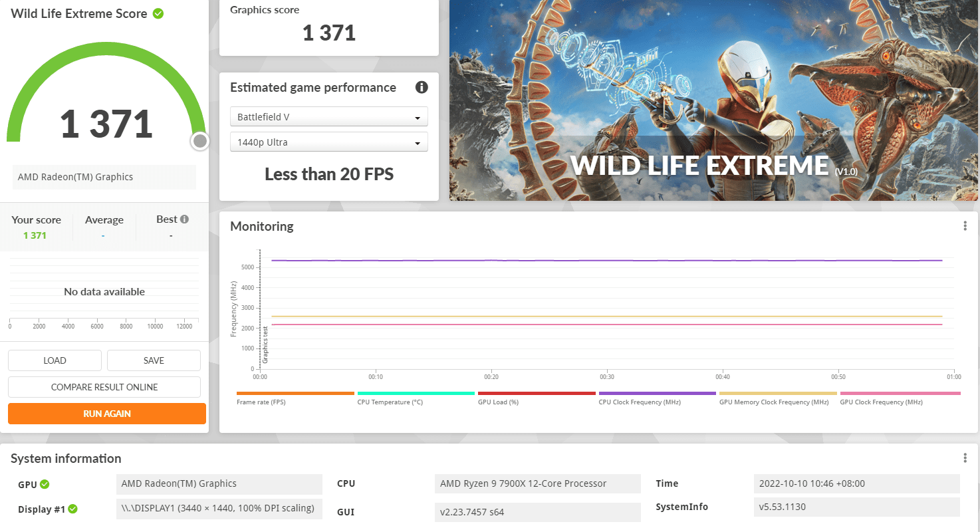Screen dimensions: 980x532
Task: Open the System information three-dot menu
Action: coord(965,458)
